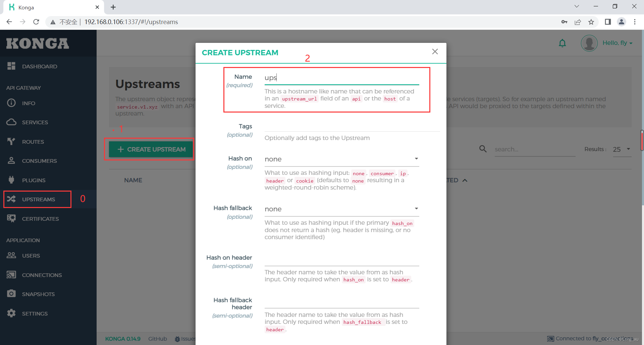Click the user avatar picture
The image size is (644, 345).
click(x=589, y=43)
